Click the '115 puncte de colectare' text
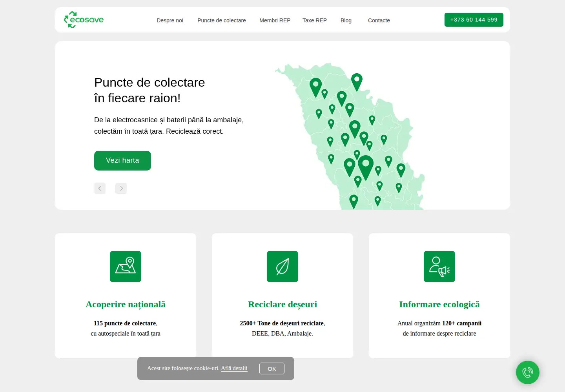 point(125,323)
